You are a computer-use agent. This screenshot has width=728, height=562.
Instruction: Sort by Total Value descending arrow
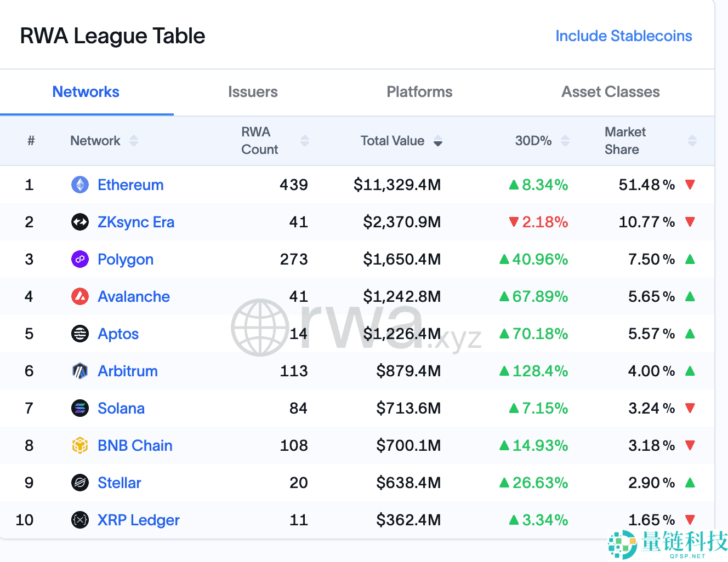(438, 142)
